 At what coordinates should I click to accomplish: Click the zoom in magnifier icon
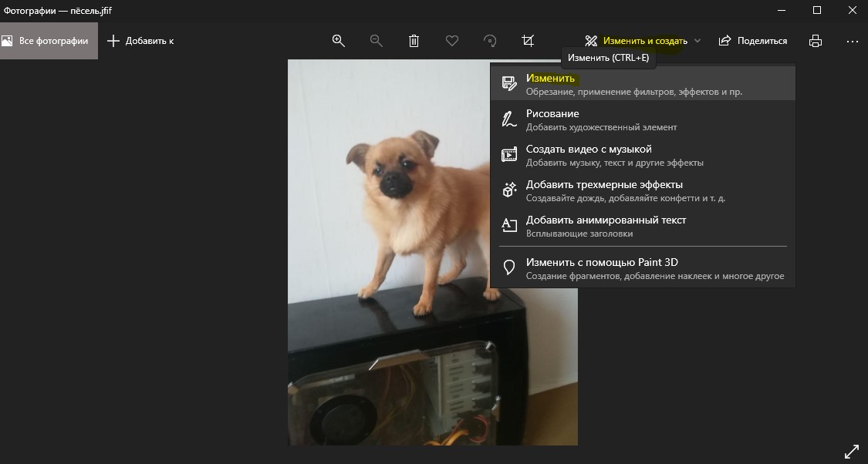338,40
